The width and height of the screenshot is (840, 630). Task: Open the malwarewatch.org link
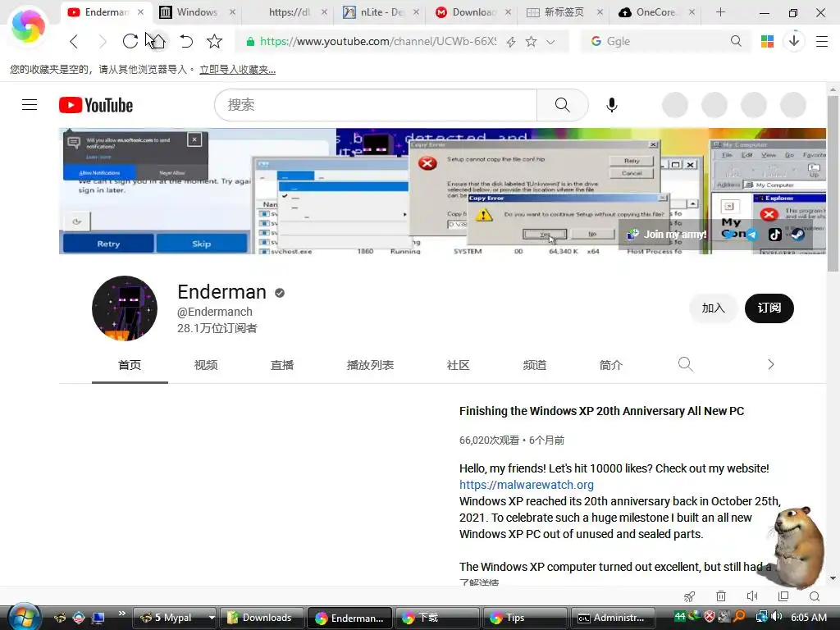pyautogui.click(x=526, y=485)
